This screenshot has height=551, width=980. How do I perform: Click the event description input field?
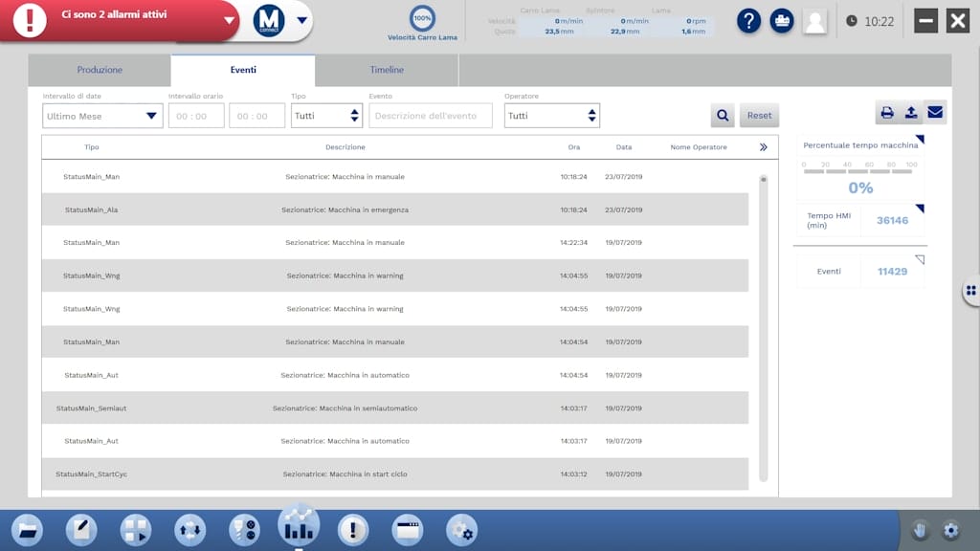tap(431, 116)
